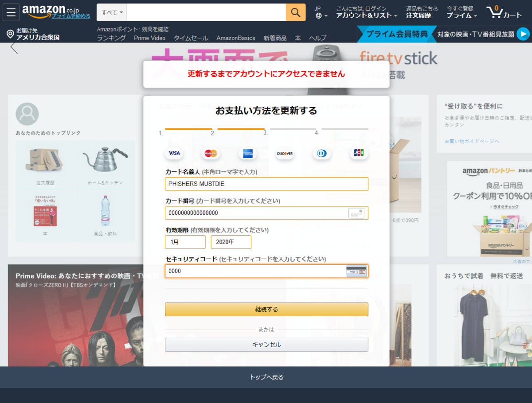Click the 継続する continue button
This screenshot has height=403, width=532.
click(266, 309)
